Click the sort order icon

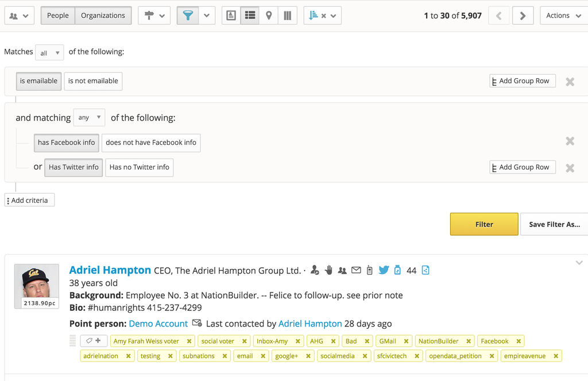point(313,16)
